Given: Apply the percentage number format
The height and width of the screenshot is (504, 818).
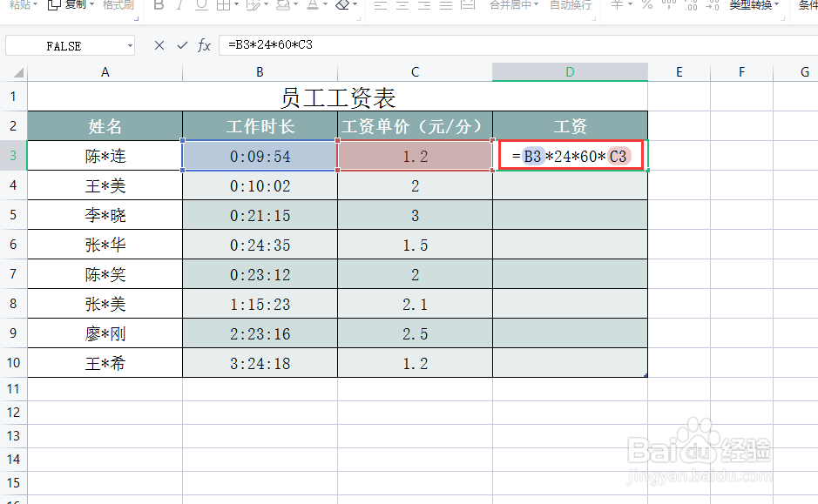Looking at the screenshot, I should pyautogui.click(x=647, y=5).
